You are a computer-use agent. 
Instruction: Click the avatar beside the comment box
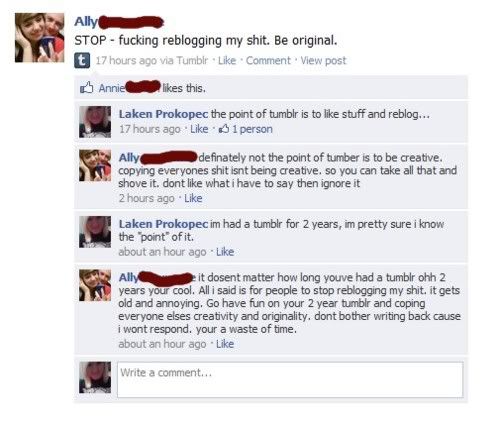(95, 377)
